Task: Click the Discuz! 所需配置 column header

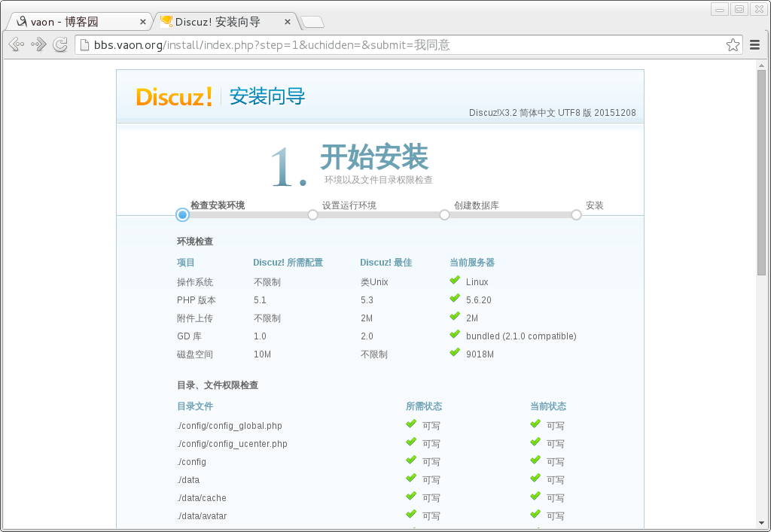Action: tap(288, 263)
